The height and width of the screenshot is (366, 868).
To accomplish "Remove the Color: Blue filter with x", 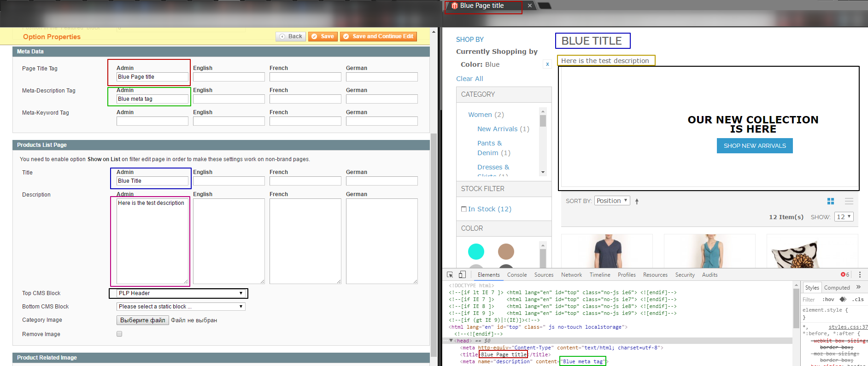I will (547, 64).
